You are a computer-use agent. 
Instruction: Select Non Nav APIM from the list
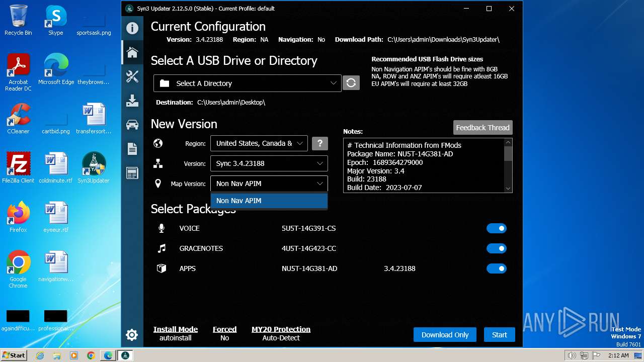click(x=269, y=201)
